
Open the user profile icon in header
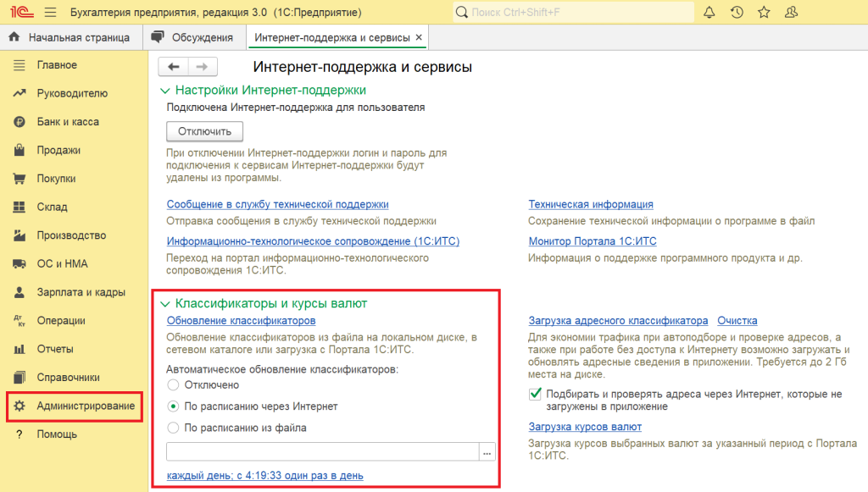791,13
